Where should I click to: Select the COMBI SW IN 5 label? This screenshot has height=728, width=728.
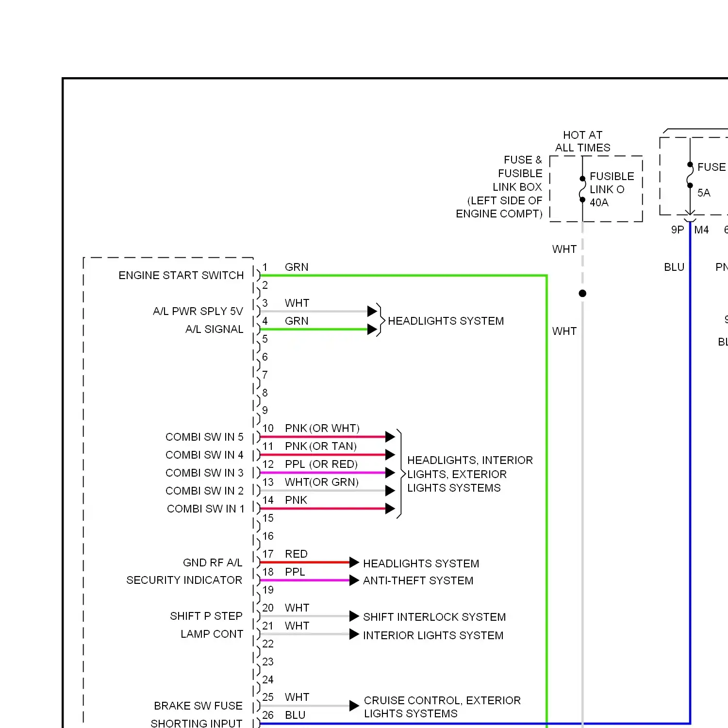click(204, 437)
